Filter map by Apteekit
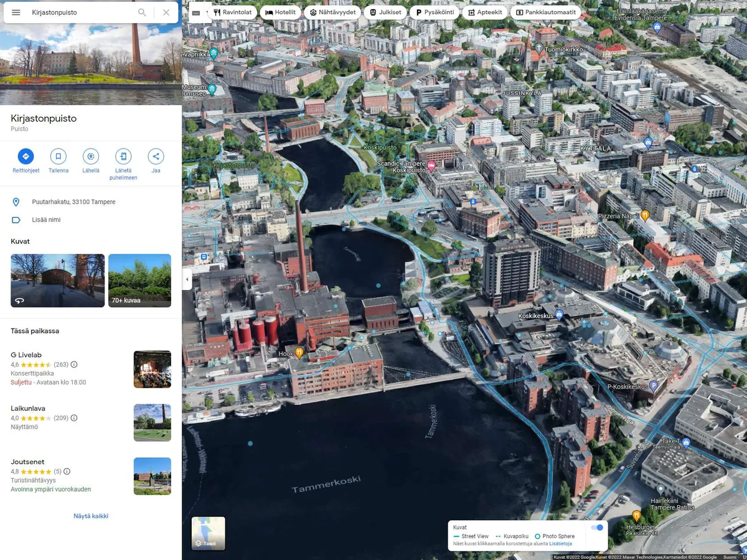This screenshot has width=747, height=560. click(x=485, y=12)
